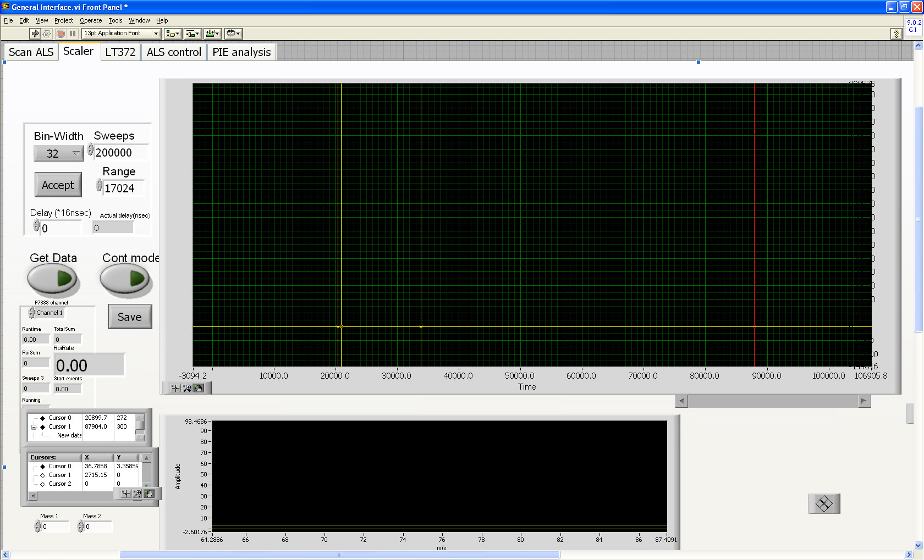Open the Distribute Objects tool
The height and width of the screenshot is (560, 924).
[193, 34]
